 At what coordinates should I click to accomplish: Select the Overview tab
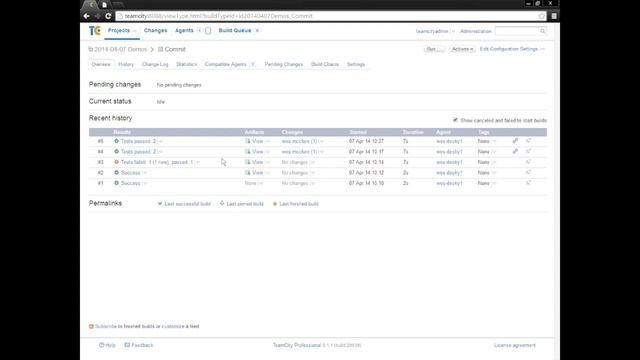(x=101, y=64)
